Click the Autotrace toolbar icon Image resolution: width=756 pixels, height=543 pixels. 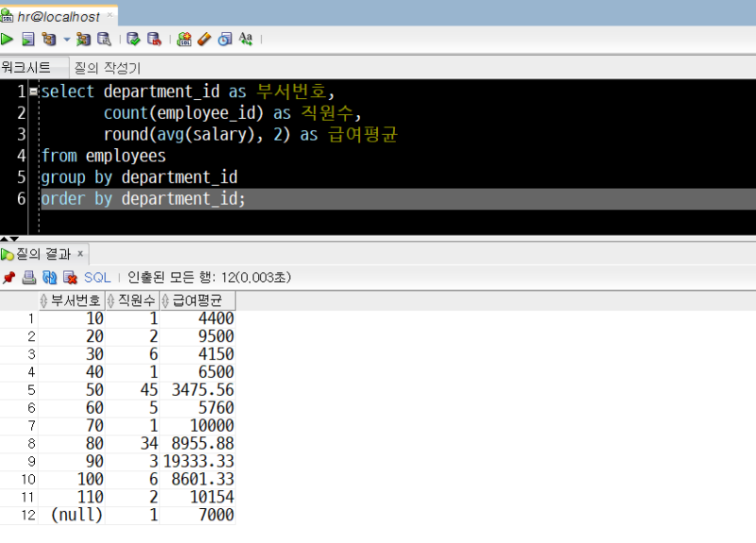(83, 39)
